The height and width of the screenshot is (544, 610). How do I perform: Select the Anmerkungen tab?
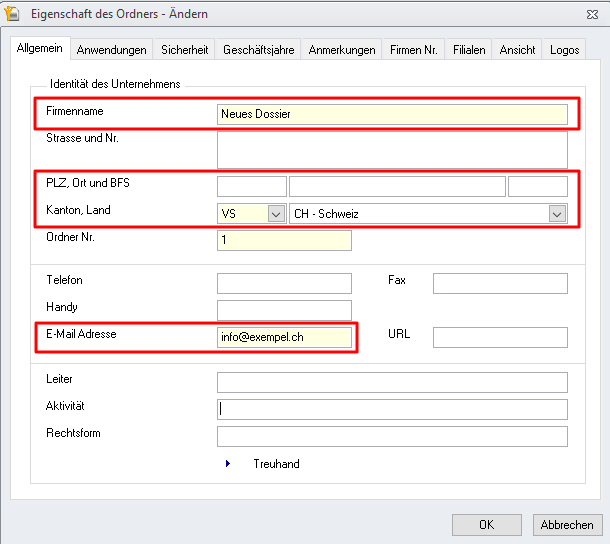[x=342, y=50]
